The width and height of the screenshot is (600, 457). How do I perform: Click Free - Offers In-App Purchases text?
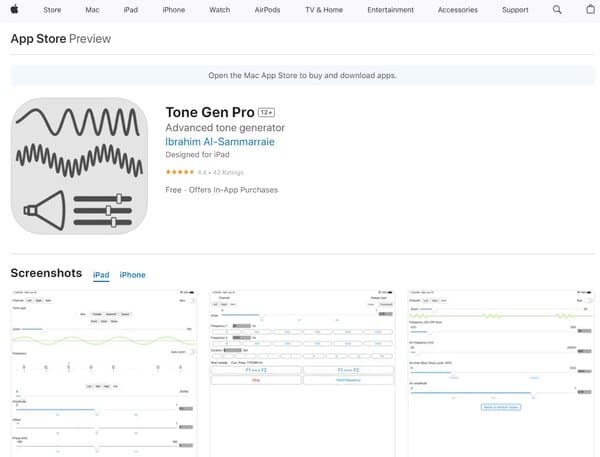(x=222, y=190)
